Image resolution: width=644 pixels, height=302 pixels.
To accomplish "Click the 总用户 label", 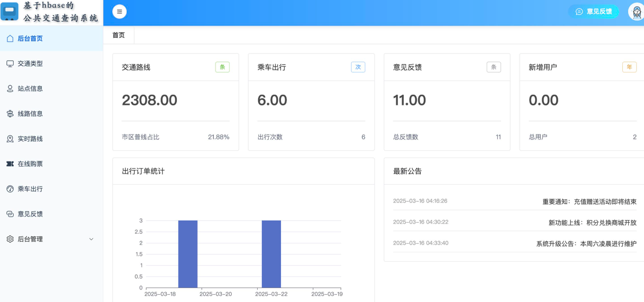I will click(538, 137).
